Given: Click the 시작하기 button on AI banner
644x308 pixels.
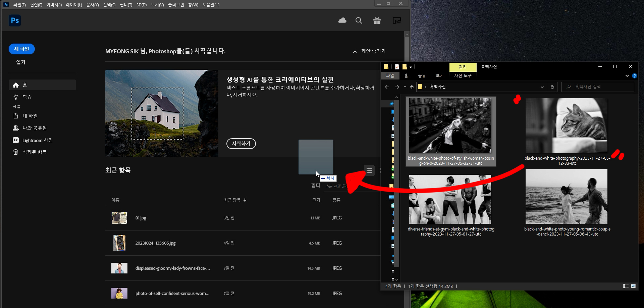Looking at the screenshot, I should click(x=241, y=144).
